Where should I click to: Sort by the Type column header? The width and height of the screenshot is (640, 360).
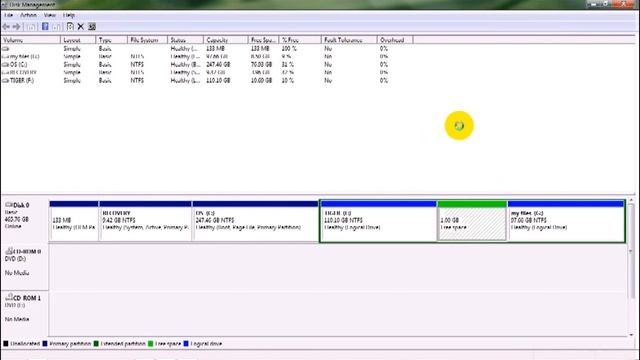[111, 40]
